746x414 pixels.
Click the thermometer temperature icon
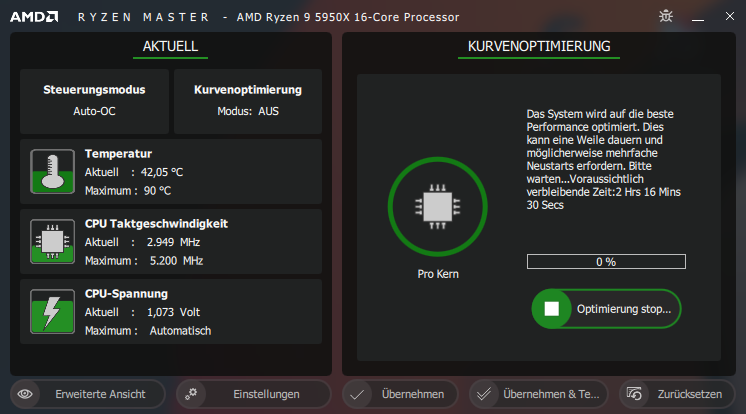(52, 171)
